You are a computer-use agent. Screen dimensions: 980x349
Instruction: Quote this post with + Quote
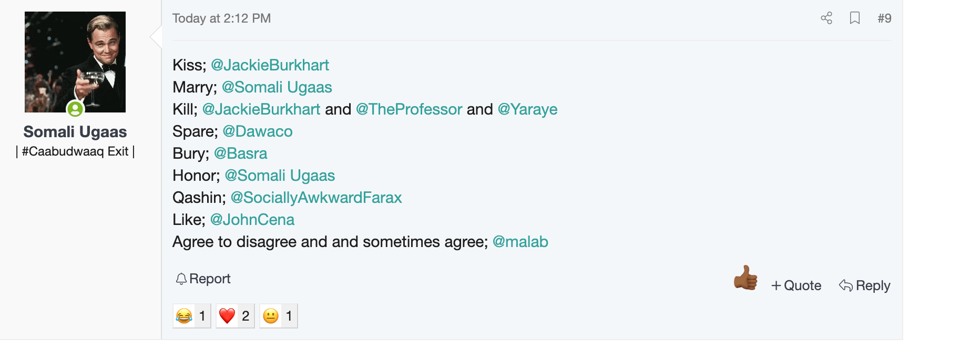coord(796,285)
